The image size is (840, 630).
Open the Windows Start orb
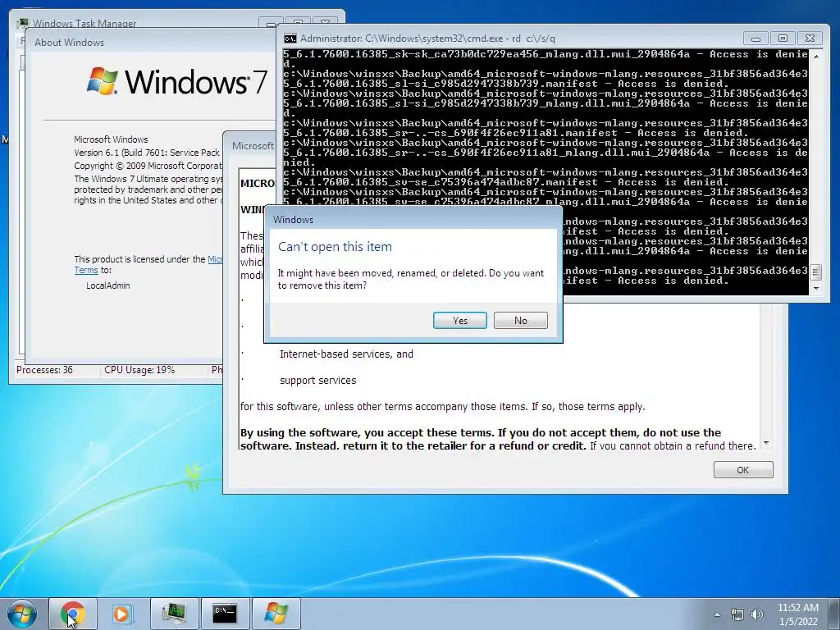click(21, 614)
